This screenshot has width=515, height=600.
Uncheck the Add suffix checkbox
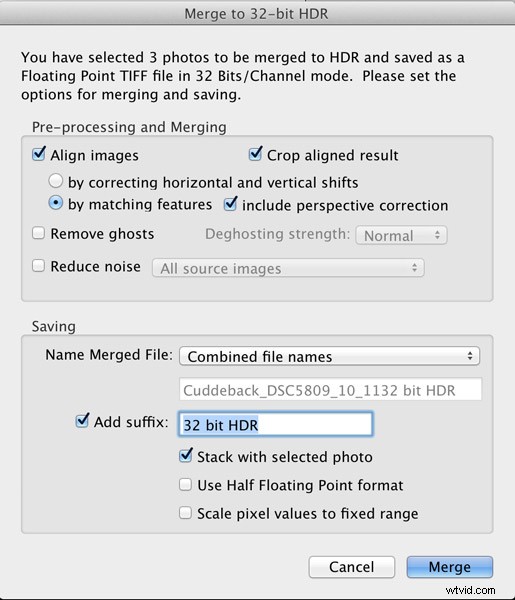(82, 421)
